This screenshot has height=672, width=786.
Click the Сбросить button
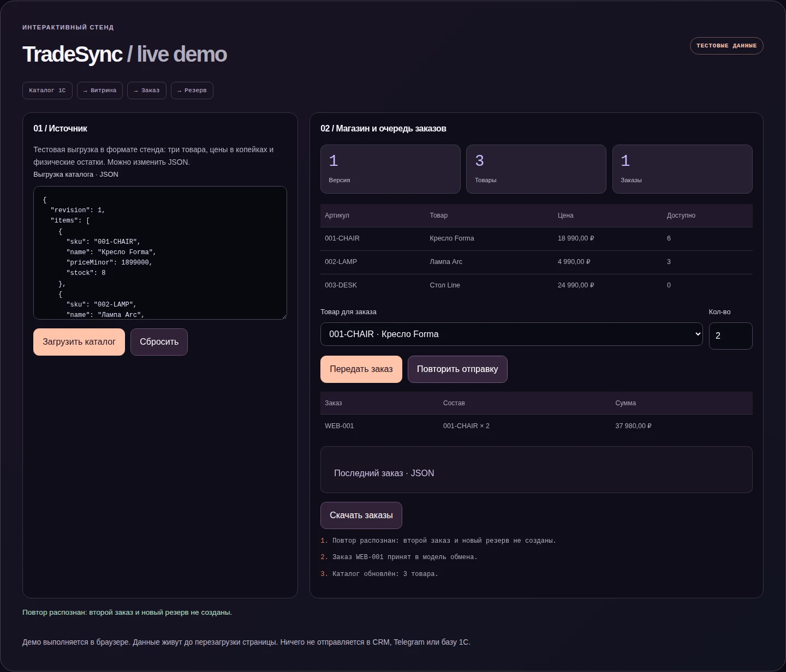(159, 342)
